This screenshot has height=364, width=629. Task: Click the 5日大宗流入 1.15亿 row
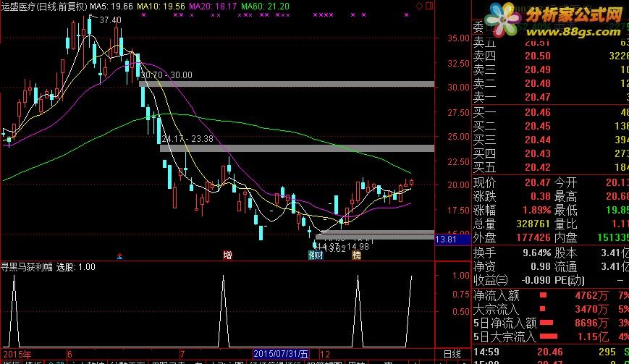[550, 337]
